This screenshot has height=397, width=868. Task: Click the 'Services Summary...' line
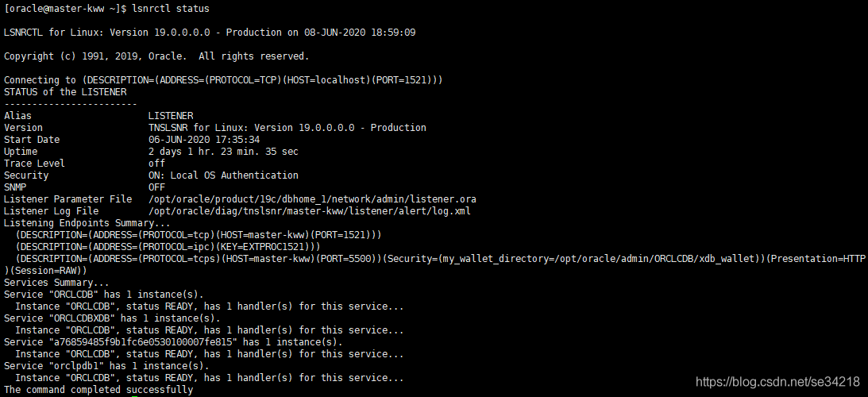56,283
